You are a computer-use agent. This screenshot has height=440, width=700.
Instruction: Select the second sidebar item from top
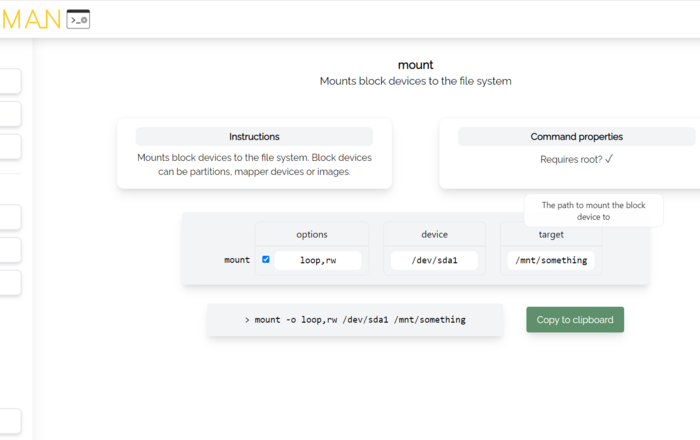(10, 114)
